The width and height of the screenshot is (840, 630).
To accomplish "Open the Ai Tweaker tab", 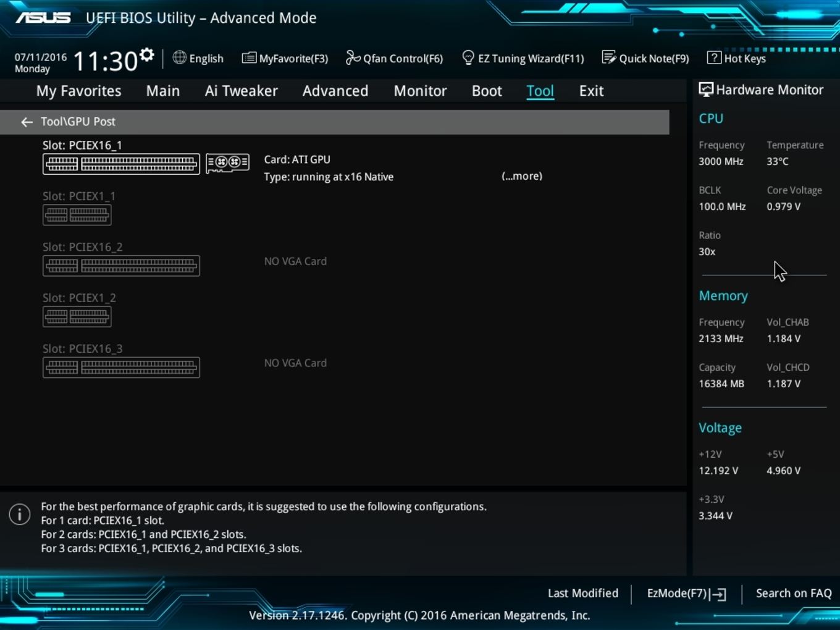I will point(241,91).
